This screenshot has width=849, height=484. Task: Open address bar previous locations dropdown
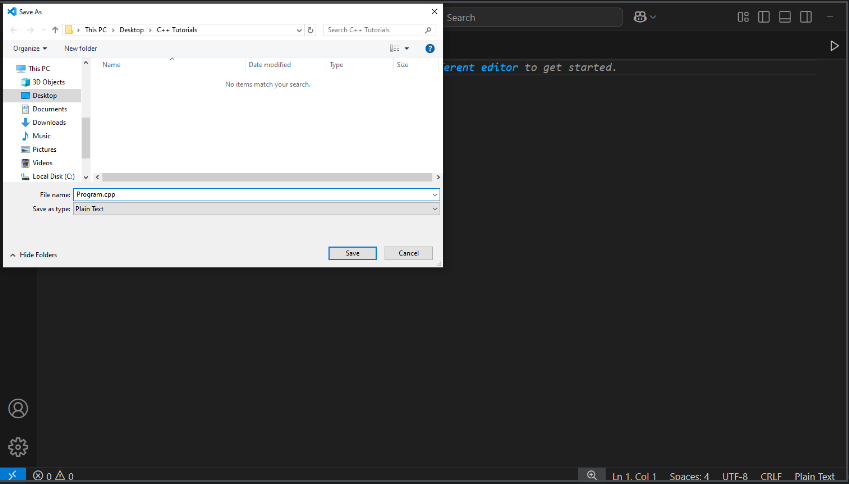coord(299,30)
